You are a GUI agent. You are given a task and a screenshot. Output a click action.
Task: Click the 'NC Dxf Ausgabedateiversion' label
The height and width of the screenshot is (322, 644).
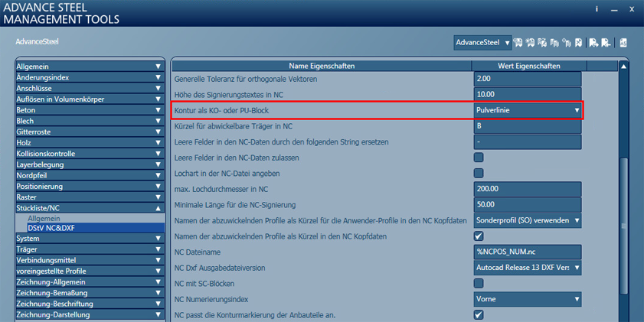coord(219,268)
